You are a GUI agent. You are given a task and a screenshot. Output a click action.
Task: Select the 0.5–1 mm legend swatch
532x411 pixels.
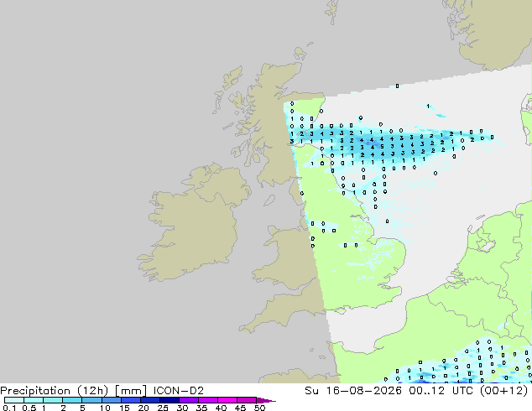(34, 400)
